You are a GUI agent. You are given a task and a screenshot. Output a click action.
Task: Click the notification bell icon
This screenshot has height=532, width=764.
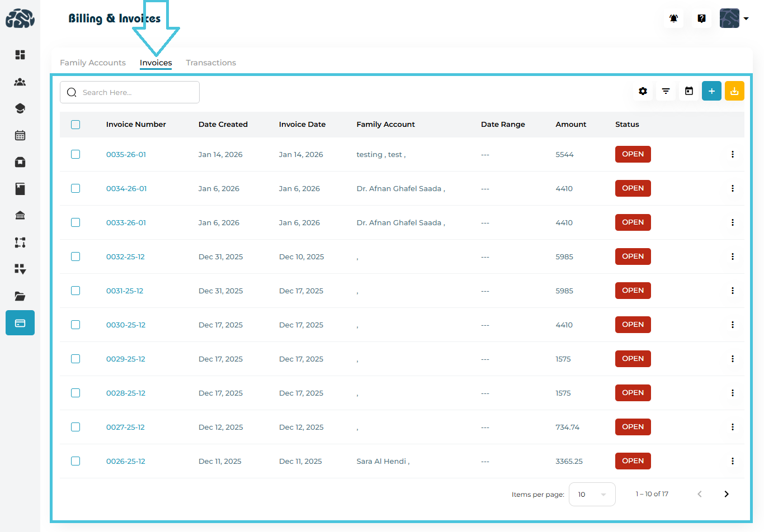(673, 18)
